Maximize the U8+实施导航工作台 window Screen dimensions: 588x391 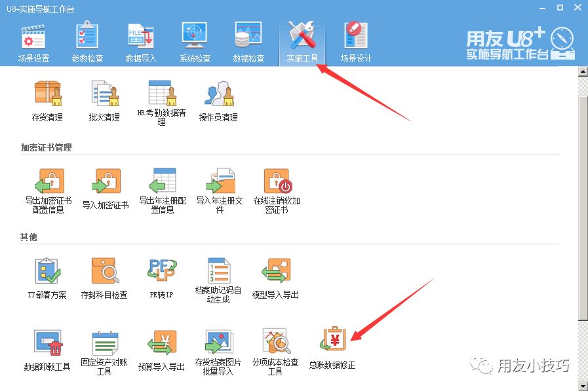(560, 7)
